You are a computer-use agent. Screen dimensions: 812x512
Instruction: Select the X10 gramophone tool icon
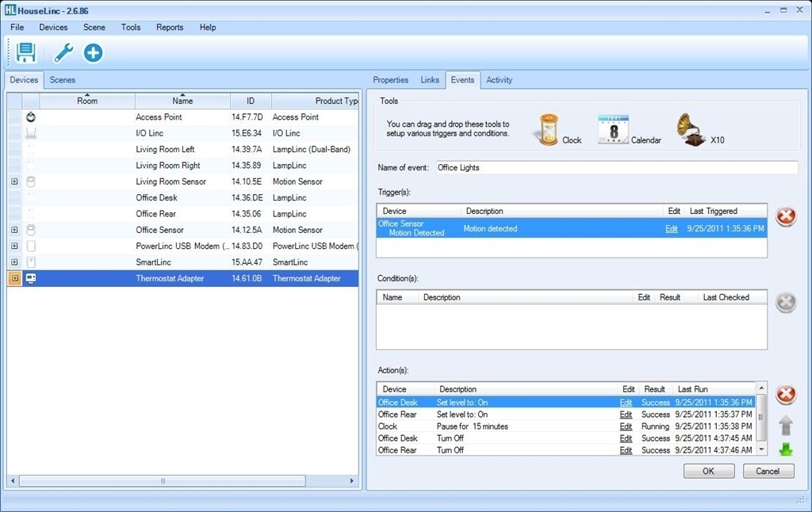[691, 130]
